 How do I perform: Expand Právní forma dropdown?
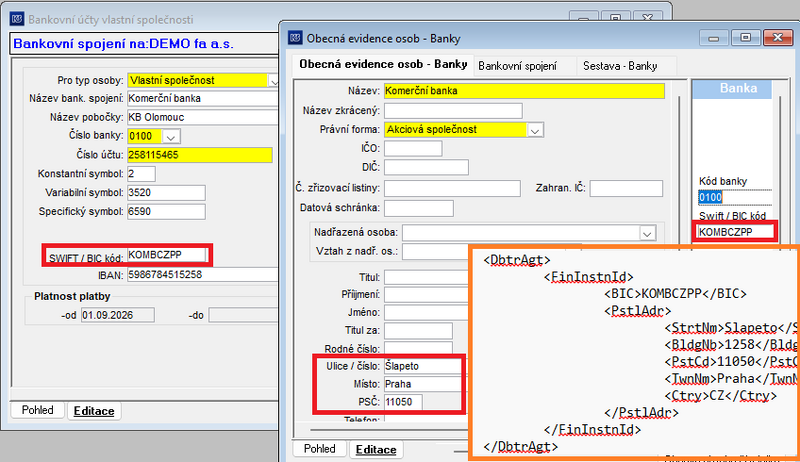pos(535,130)
